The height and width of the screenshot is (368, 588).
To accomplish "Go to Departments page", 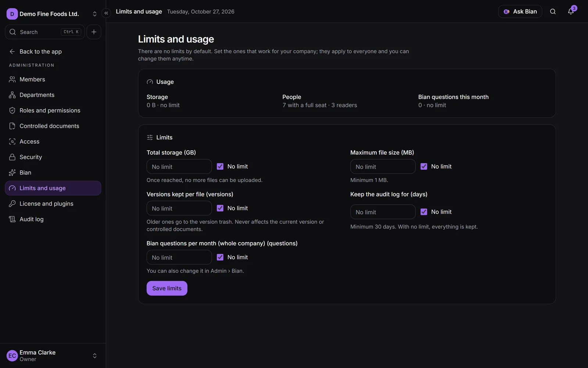I will click(53, 95).
